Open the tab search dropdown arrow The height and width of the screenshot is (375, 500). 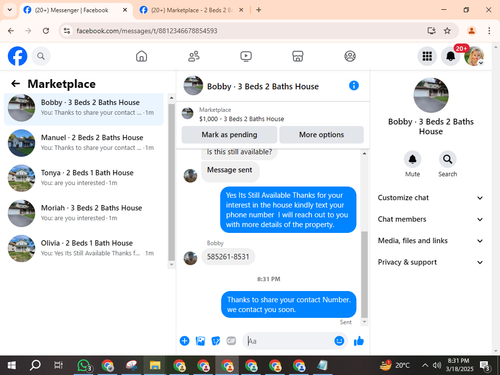tap(10, 10)
